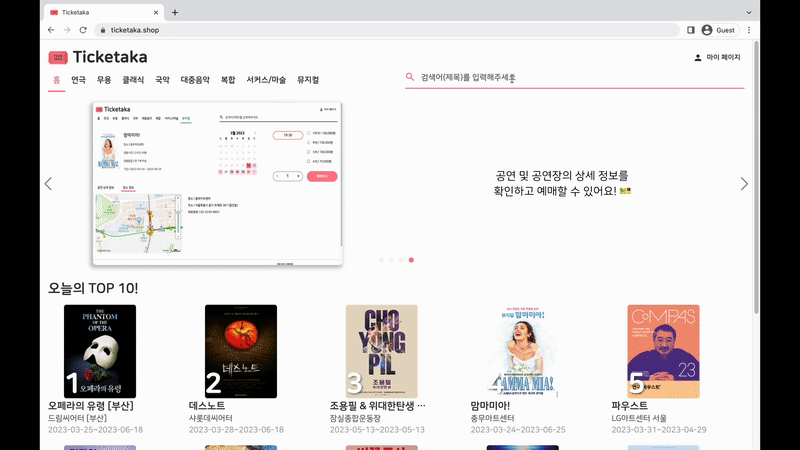Viewport: 800px width, 450px height.
Task: Click the 오늘의 TOP 10! heading
Action: point(93,288)
